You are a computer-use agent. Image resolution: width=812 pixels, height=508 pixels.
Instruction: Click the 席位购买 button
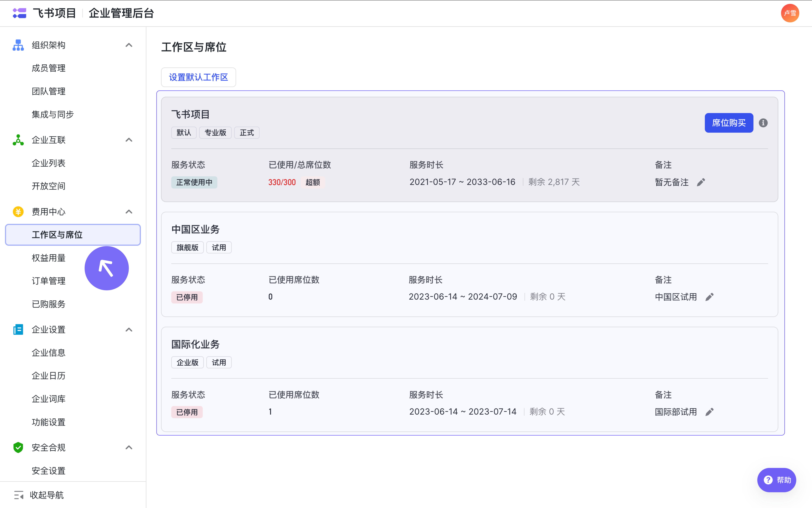(729, 123)
